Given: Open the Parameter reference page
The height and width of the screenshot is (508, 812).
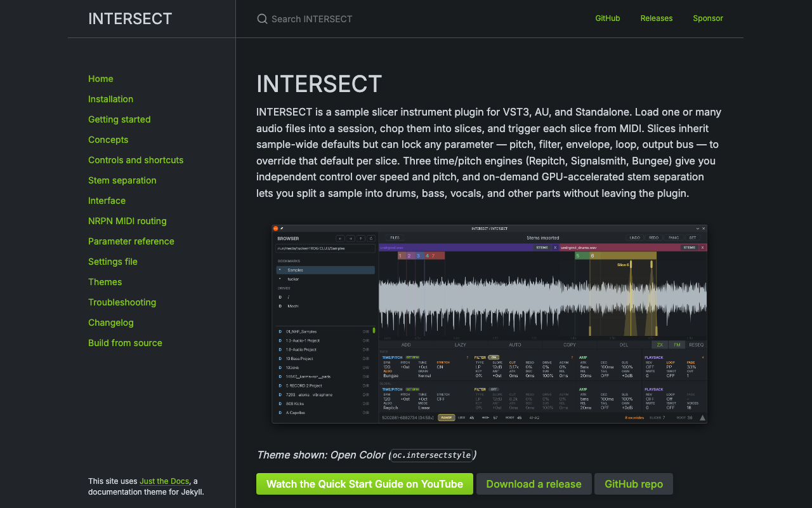Looking at the screenshot, I should pos(131,241).
